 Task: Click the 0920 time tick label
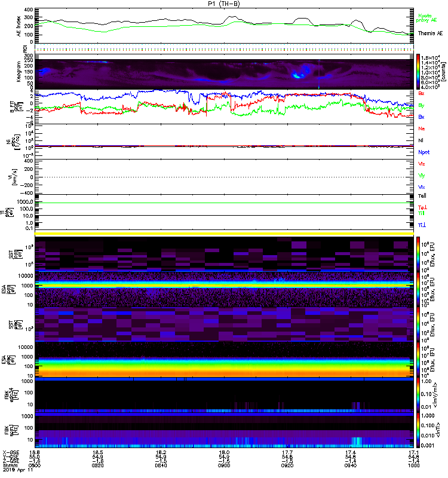click(x=287, y=465)
